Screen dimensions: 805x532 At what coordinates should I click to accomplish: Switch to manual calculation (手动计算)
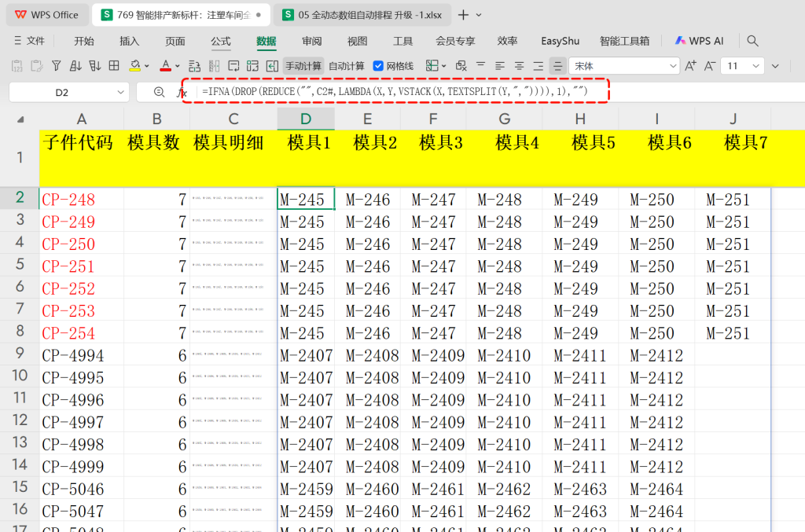point(303,66)
